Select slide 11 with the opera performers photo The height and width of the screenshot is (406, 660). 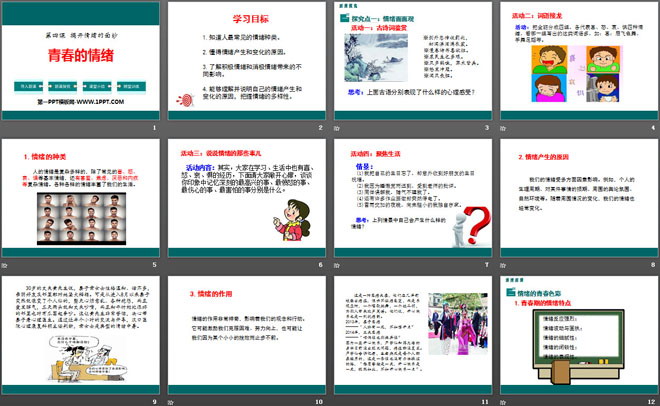tap(413, 335)
